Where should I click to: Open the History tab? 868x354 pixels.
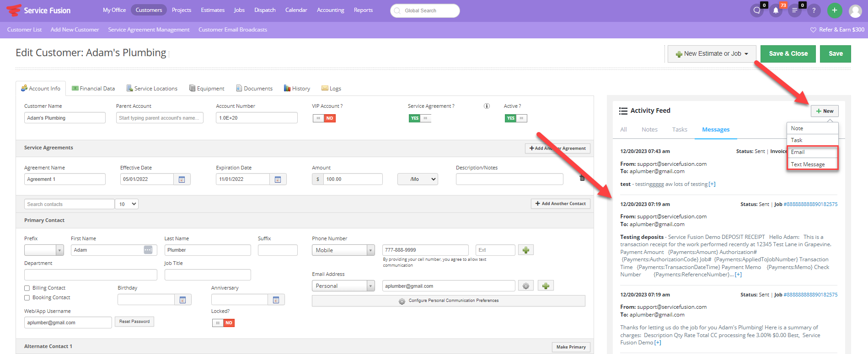pos(297,89)
